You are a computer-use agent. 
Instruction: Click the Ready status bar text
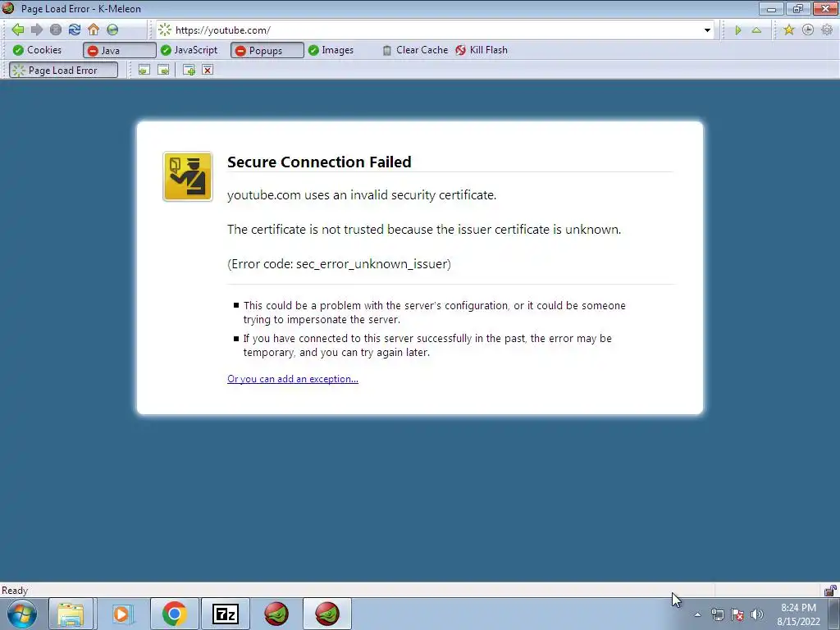(x=15, y=591)
